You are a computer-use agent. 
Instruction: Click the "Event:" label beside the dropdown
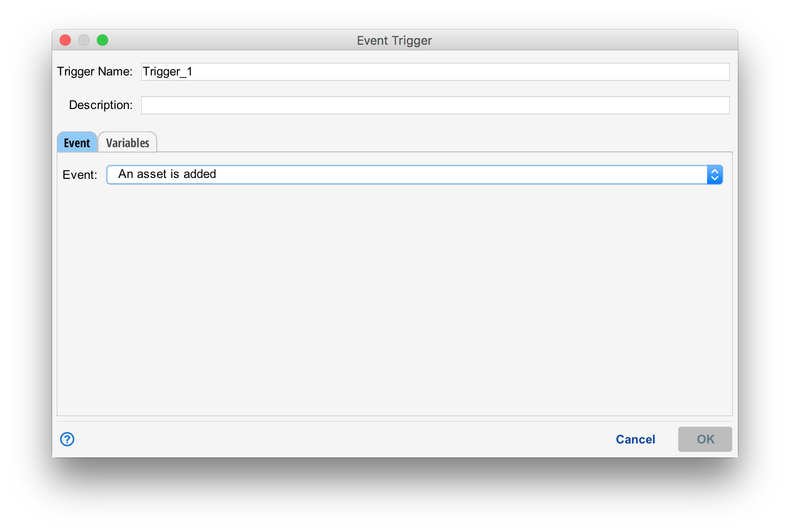[80, 175]
